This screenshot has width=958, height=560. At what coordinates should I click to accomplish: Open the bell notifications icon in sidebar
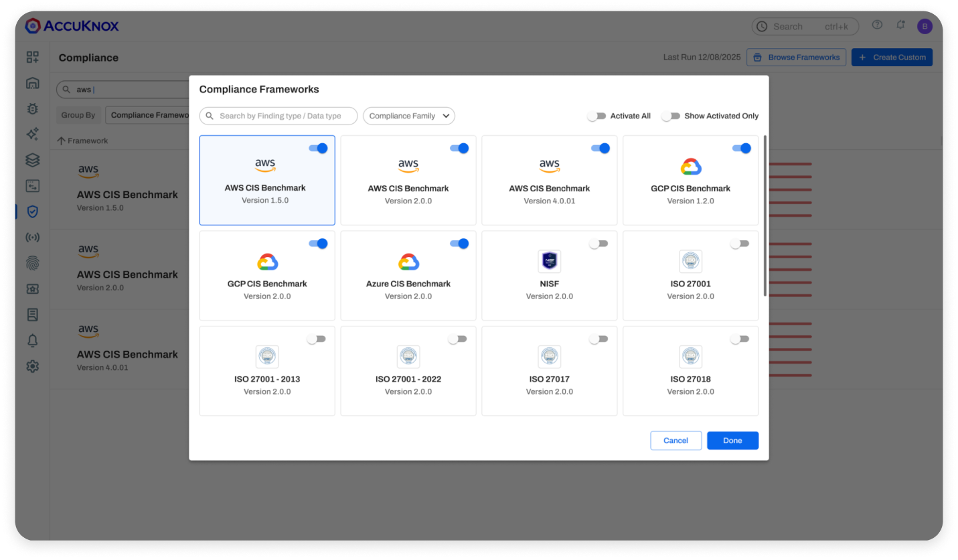pos(31,340)
